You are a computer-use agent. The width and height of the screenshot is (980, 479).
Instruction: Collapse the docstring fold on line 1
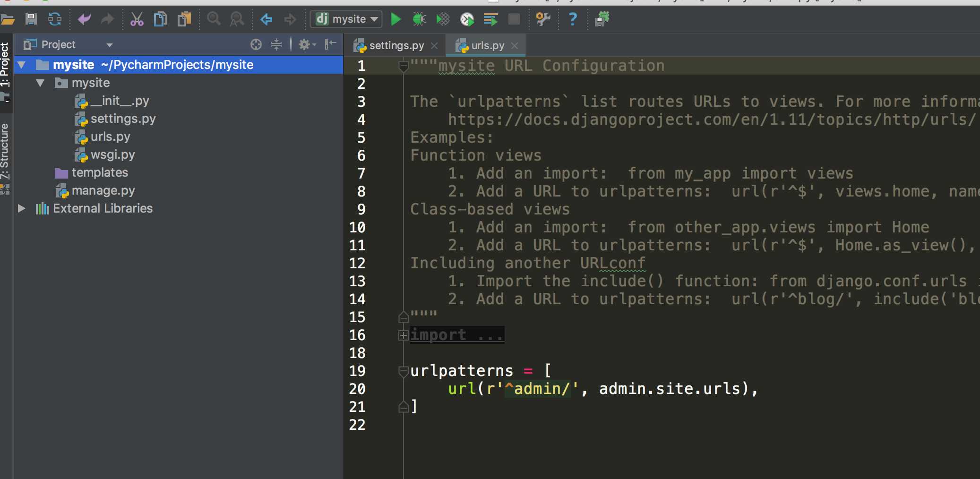click(404, 67)
